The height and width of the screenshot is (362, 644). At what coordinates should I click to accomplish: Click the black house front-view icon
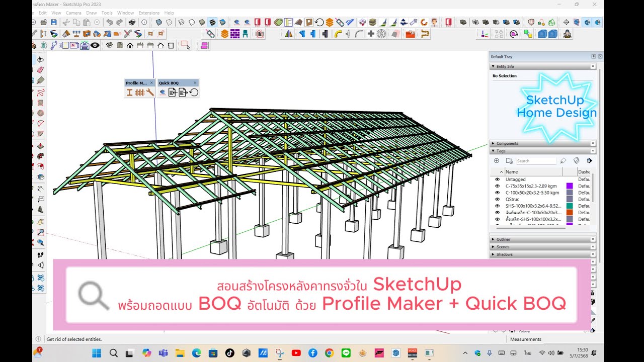130,45
